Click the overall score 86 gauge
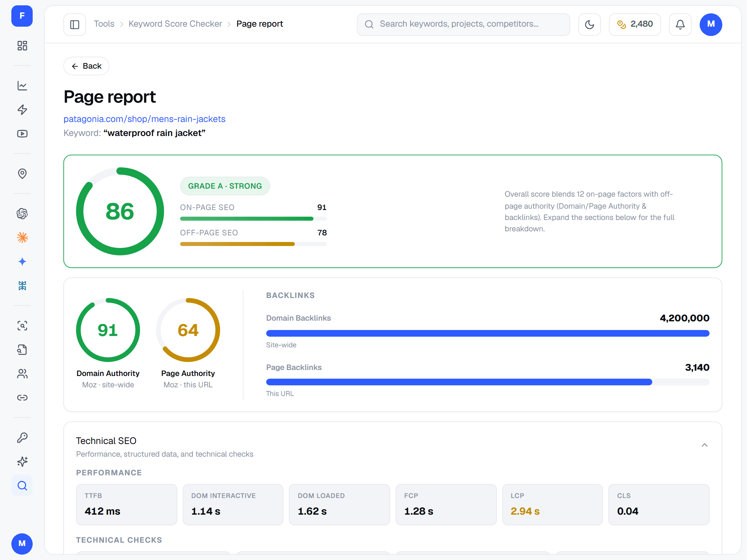 (x=120, y=211)
